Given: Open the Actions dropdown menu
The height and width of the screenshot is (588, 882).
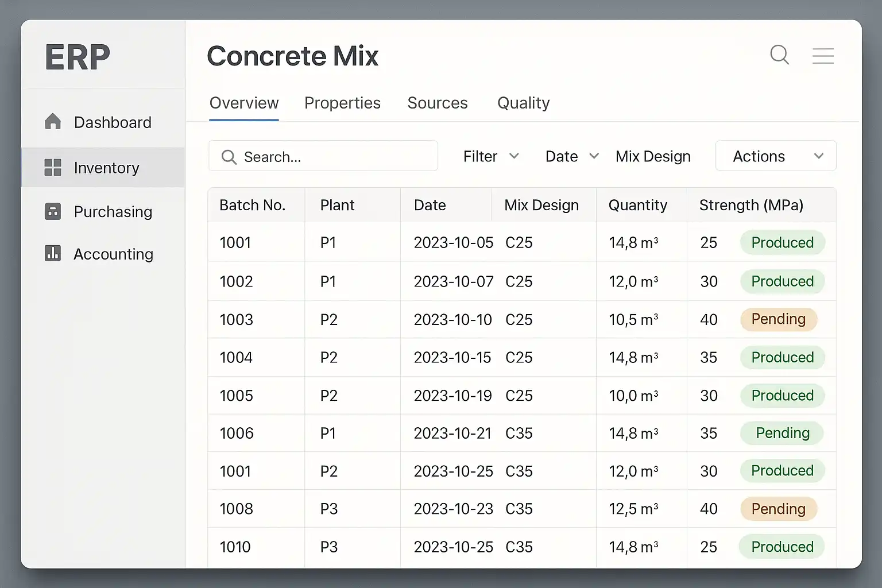Looking at the screenshot, I should 775,156.
